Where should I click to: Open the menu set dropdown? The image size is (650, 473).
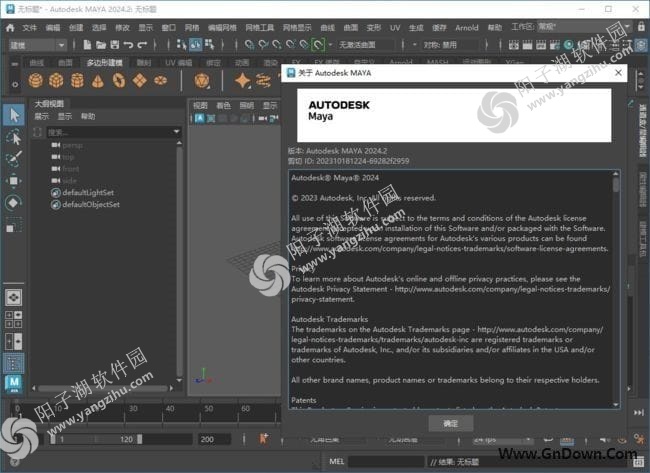tap(38, 45)
